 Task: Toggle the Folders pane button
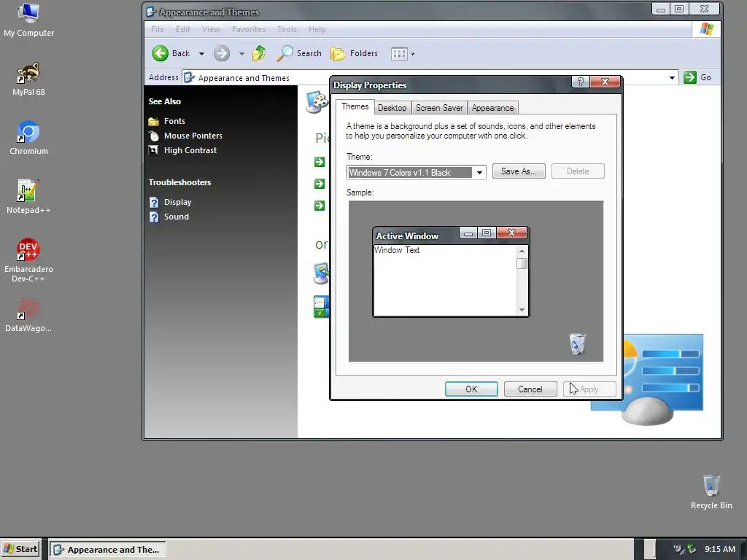pos(354,53)
